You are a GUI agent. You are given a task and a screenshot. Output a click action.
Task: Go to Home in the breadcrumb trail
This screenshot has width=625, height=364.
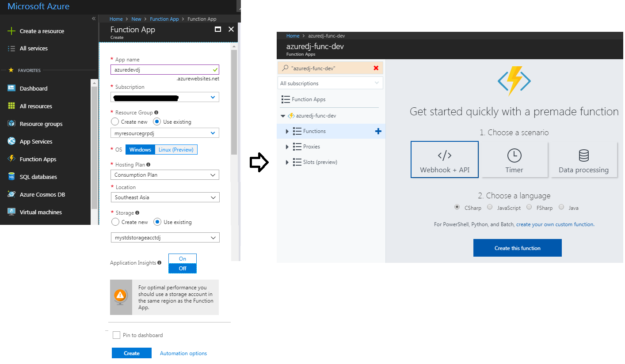(x=116, y=19)
